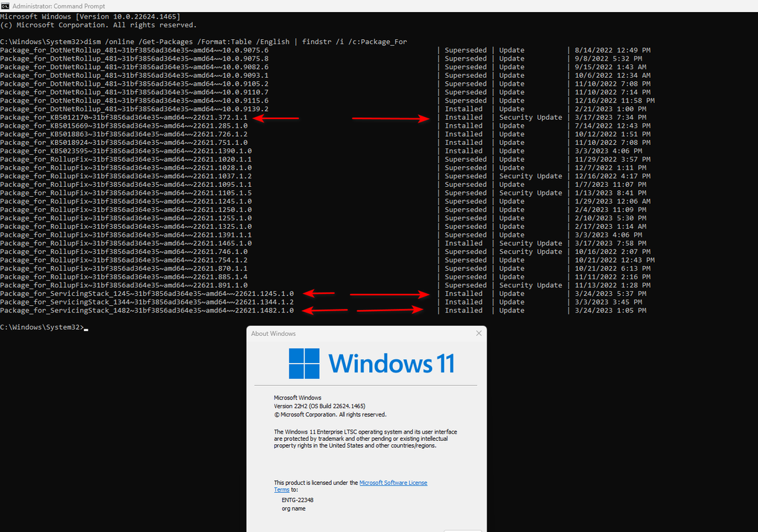Screen dimensions: 758x532
Task: Click RollupFix package version 22621.1250.1.0
Action: pyautogui.click(x=126, y=210)
